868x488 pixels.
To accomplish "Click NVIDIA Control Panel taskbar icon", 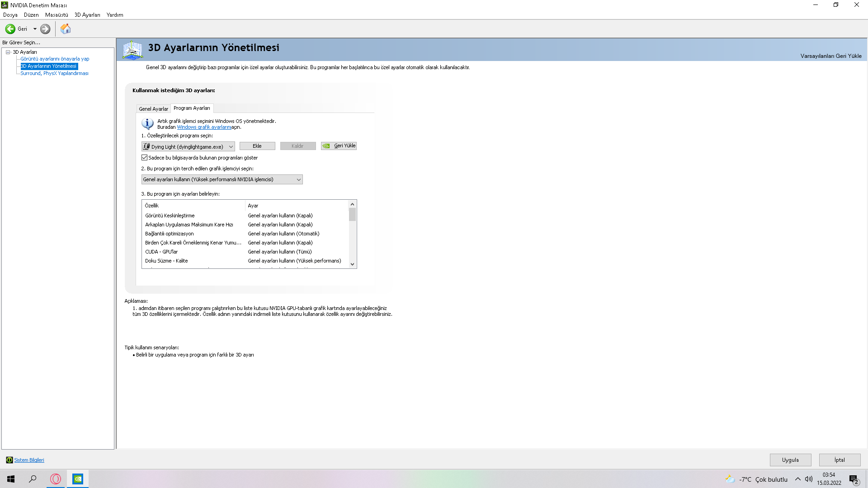I will 78,479.
